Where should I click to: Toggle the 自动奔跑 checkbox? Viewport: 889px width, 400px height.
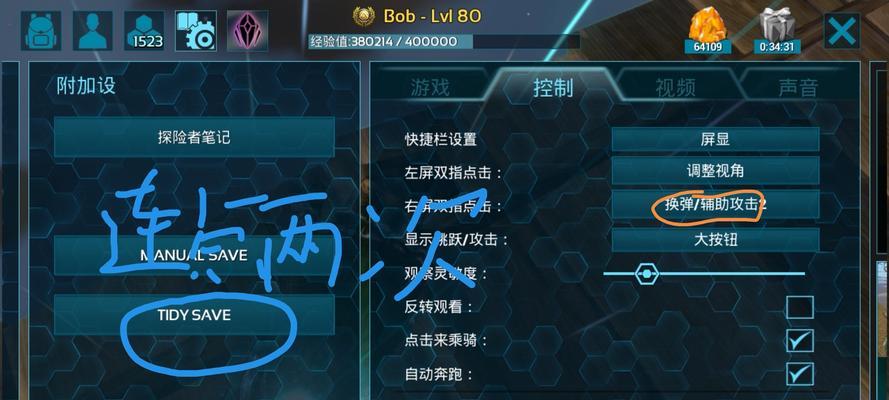(x=799, y=375)
